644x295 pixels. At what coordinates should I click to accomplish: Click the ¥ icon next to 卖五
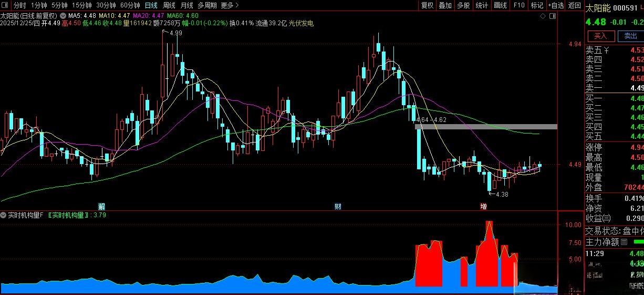point(606,50)
